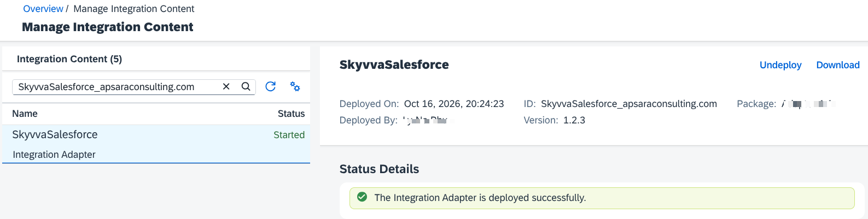
Task: Click the Started status text
Action: tap(289, 135)
